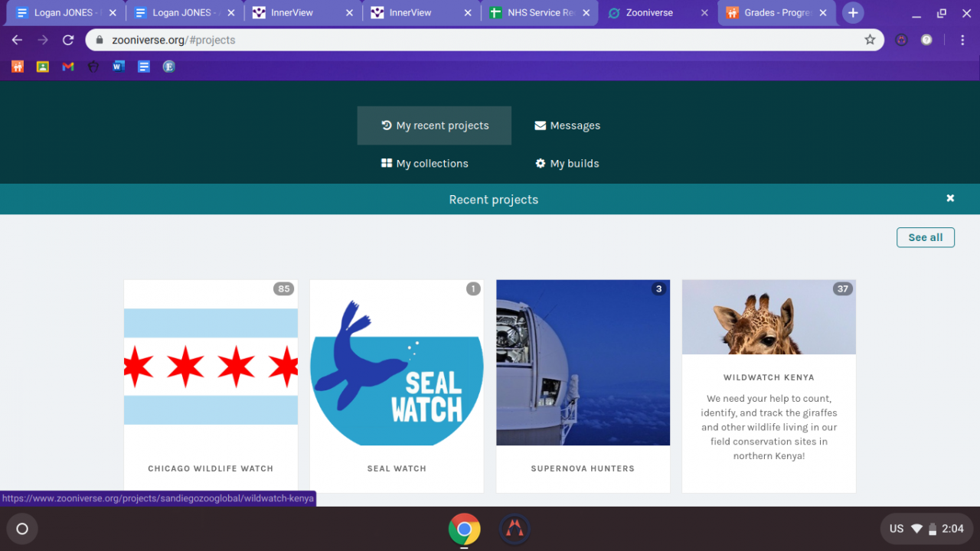Open the Chicago Wildlife Watch project card
980x551 pixels.
[211, 386]
